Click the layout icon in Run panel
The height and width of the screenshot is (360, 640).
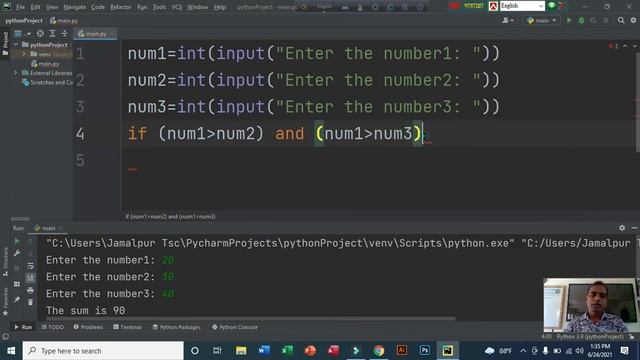pyautogui.click(x=17, y=284)
